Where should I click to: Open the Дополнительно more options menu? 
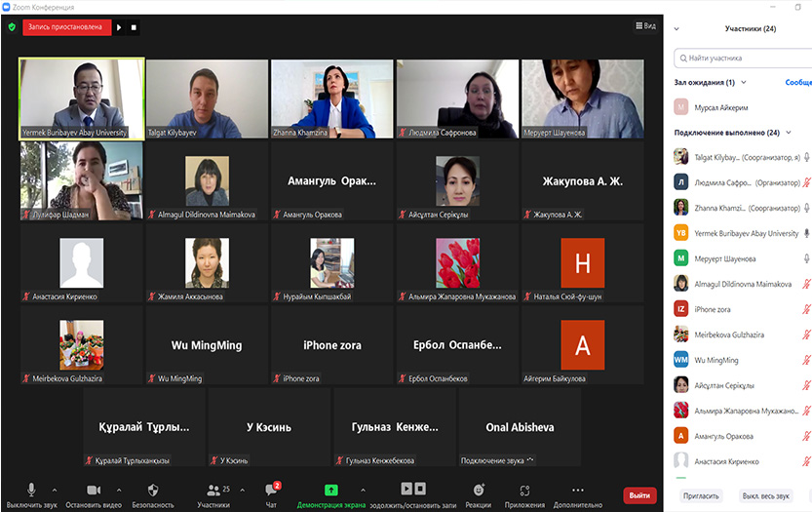(578, 490)
